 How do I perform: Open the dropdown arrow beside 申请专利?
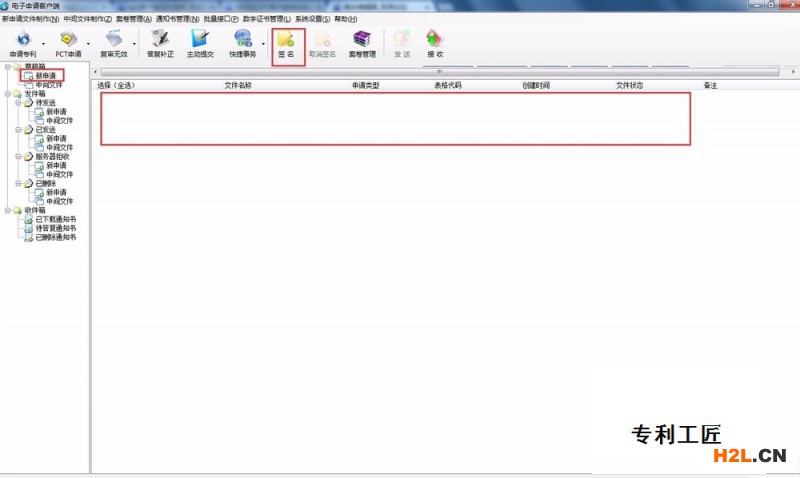click(42, 44)
